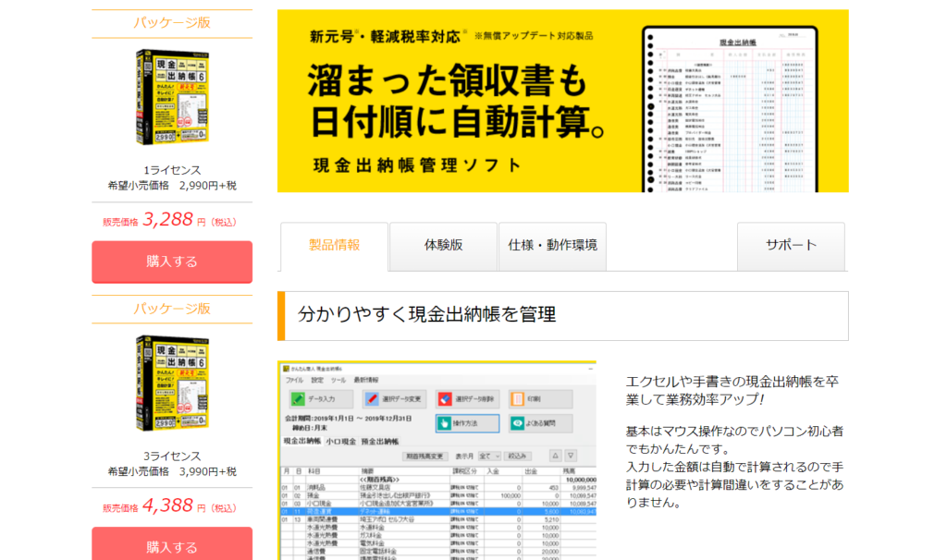The height and width of the screenshot is (560, 947).
Task: Select the 現金出納帳 tab in the app
Action: coord(302,441)
